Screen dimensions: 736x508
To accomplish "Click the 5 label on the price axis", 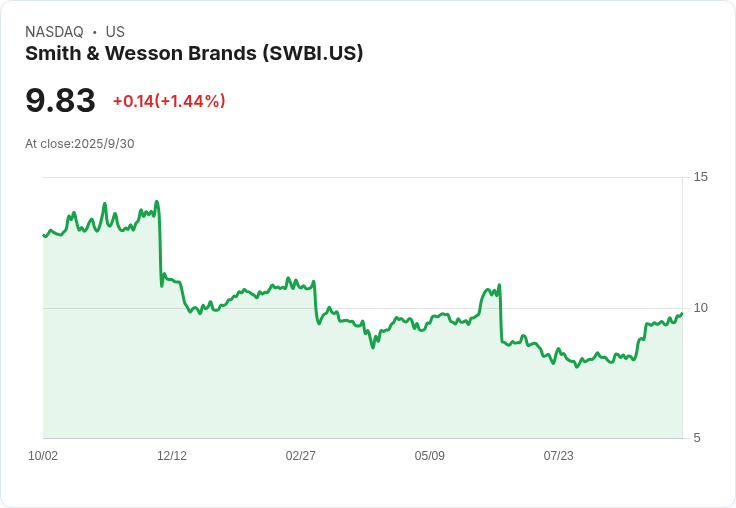I will (698, 438).
